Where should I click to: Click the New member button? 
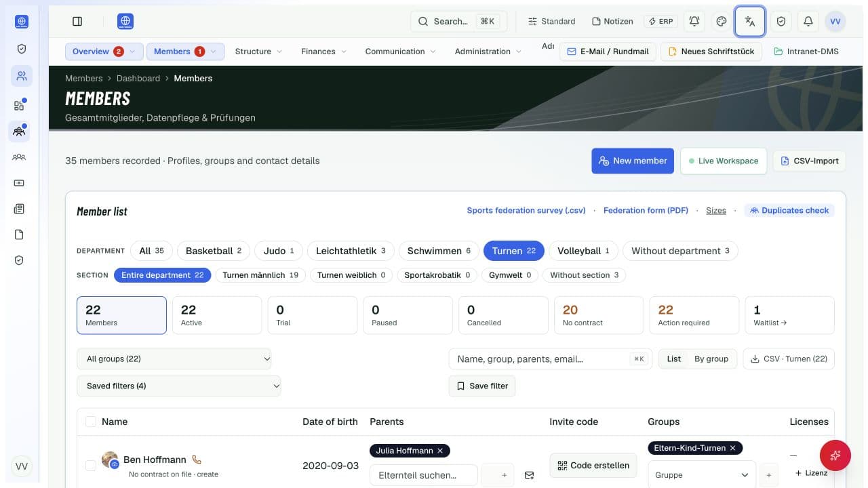(x=633, y=161)
